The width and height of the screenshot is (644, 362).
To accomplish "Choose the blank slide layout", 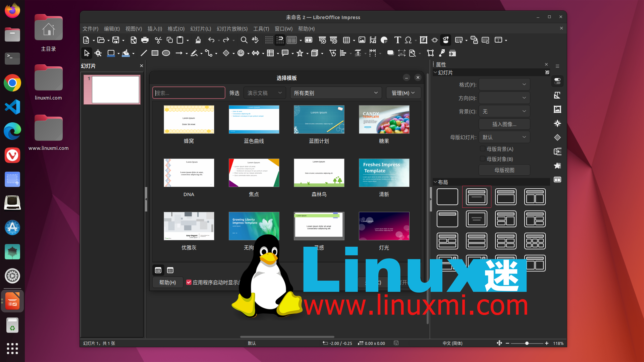I will 447,197.
